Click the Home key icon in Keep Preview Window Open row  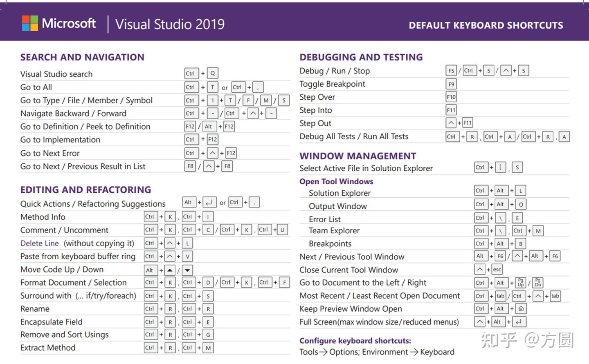click(521, 309)
